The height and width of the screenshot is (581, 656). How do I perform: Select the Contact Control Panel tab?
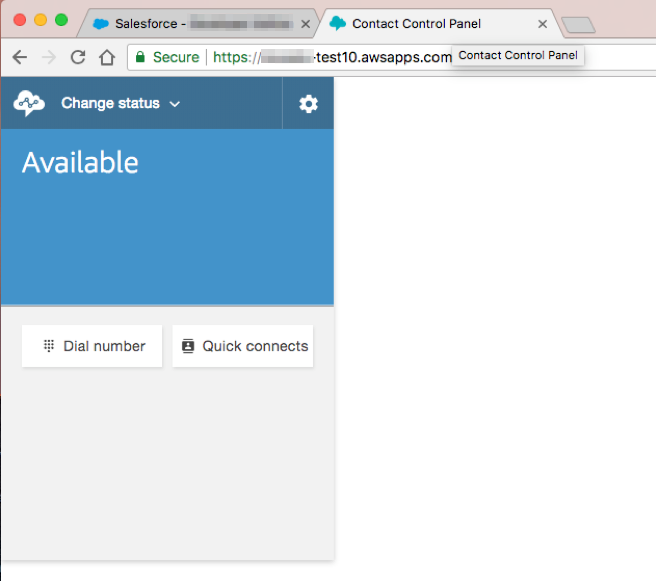pos(440,23)
